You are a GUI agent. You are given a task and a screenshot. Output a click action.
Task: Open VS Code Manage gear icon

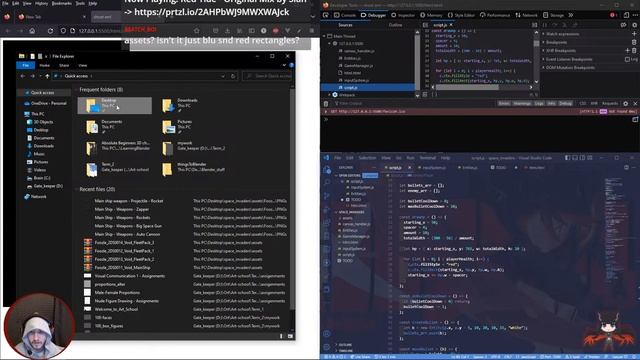point(327,347)
